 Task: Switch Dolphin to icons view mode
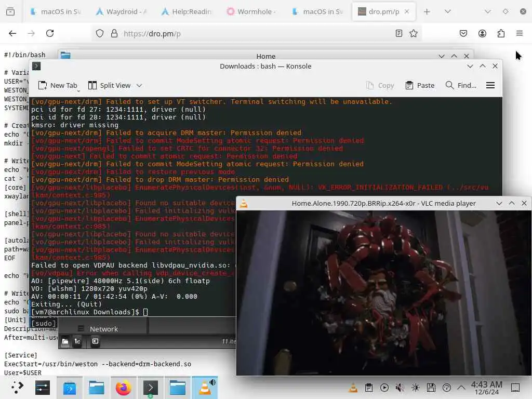coord(65,341)
